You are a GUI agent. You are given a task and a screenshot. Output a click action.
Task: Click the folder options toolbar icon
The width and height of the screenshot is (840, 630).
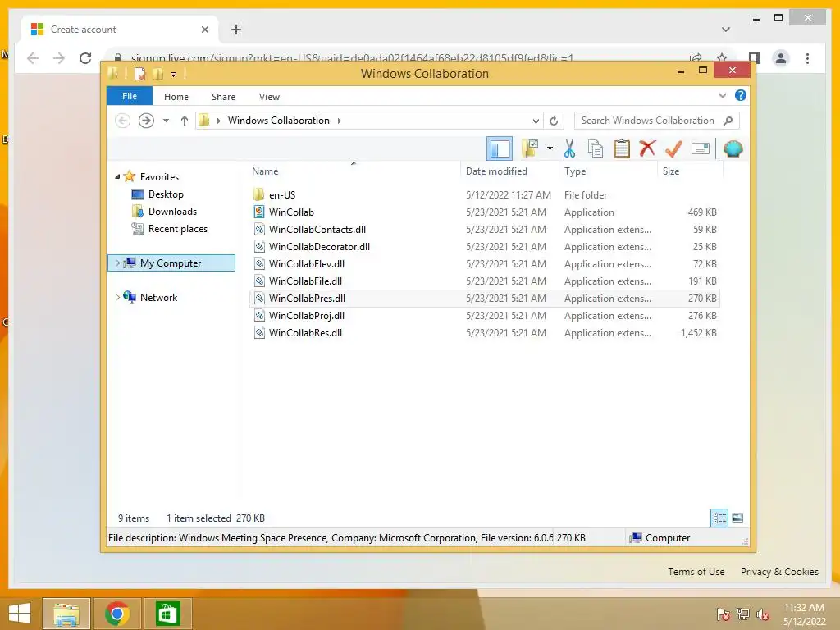click(x=530, y=148)
